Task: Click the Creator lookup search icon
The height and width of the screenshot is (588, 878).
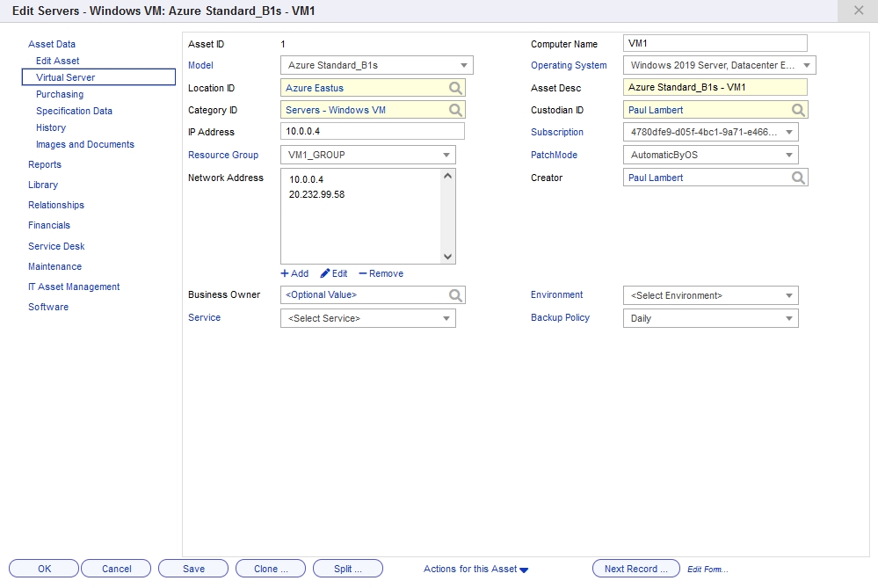Action: [x=798, y=177]
